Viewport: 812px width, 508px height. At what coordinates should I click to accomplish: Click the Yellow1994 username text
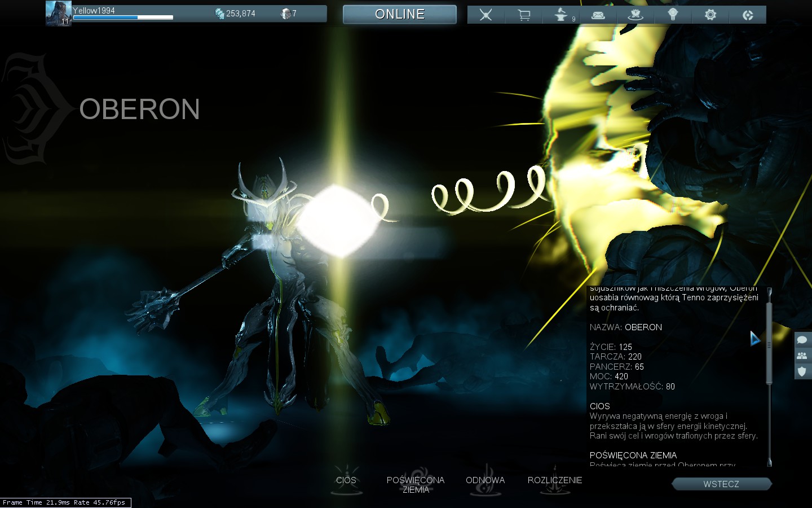point(94,10)
